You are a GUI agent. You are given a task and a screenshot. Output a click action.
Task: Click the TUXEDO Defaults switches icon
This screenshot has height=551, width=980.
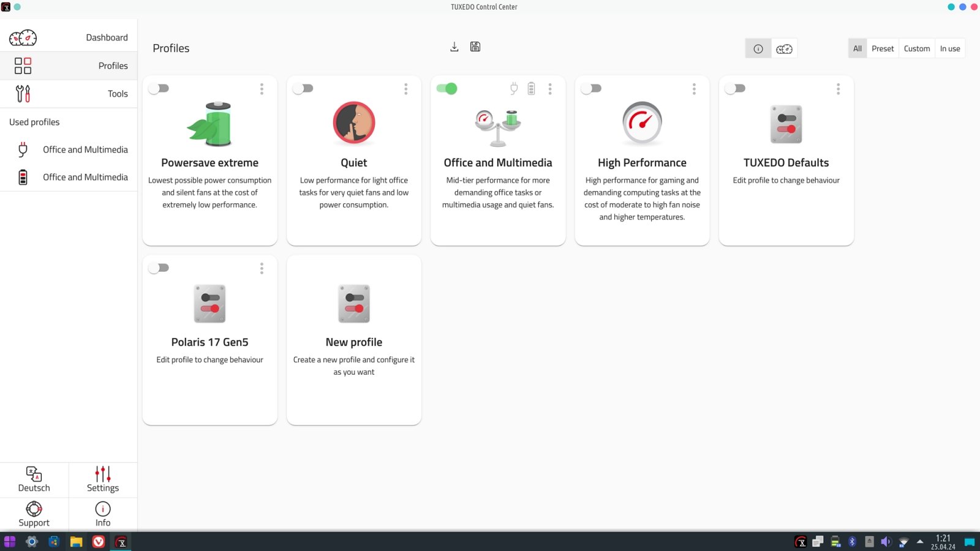786,124
